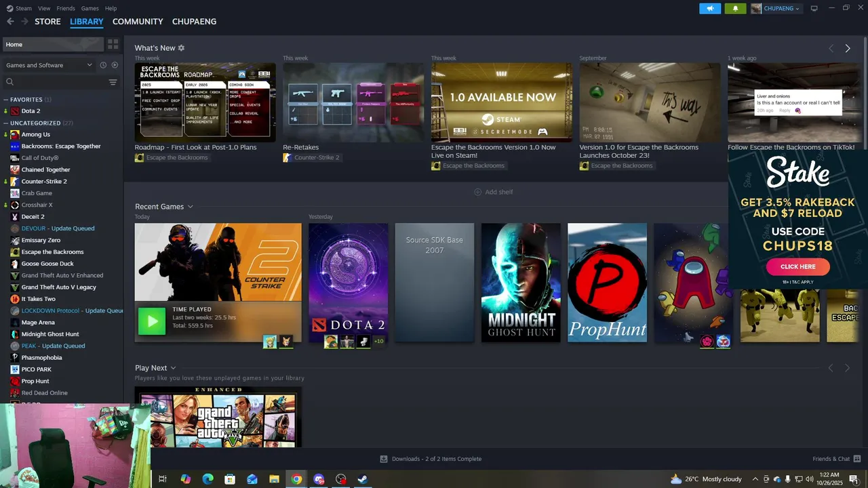The image size is (868, 488).
Task: Open the announcements megaphone button
Action: click(710, 8)
